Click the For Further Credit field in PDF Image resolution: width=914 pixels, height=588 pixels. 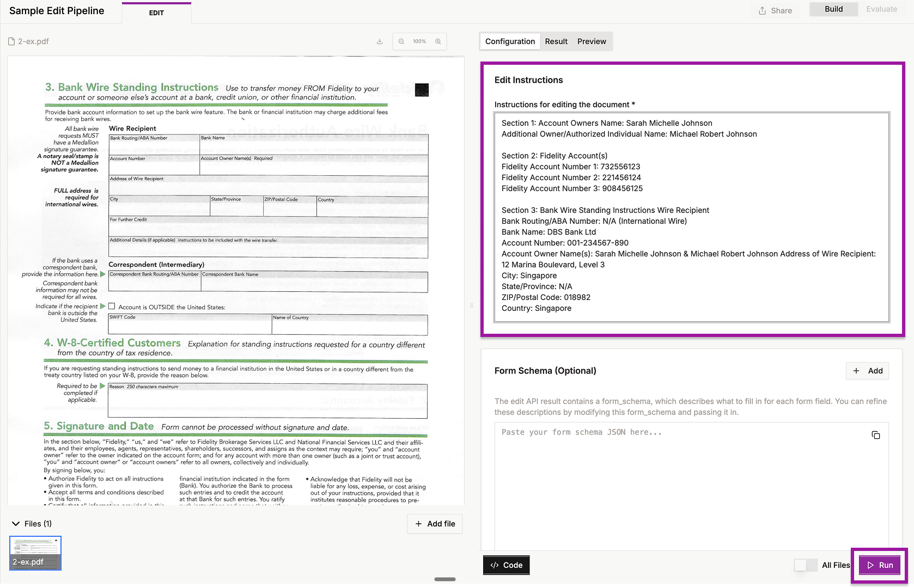tap(268, 226)
